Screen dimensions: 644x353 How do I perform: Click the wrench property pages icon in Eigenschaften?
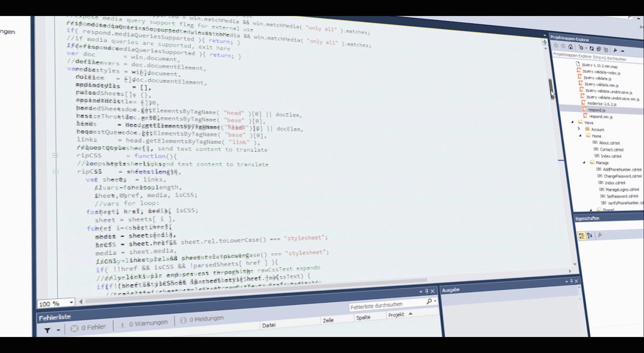600,235
